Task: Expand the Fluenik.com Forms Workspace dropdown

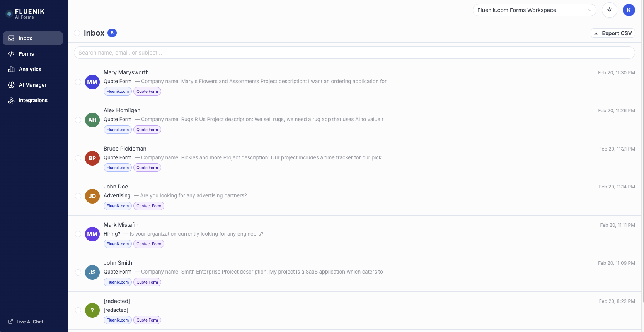Action: (534, 10)
